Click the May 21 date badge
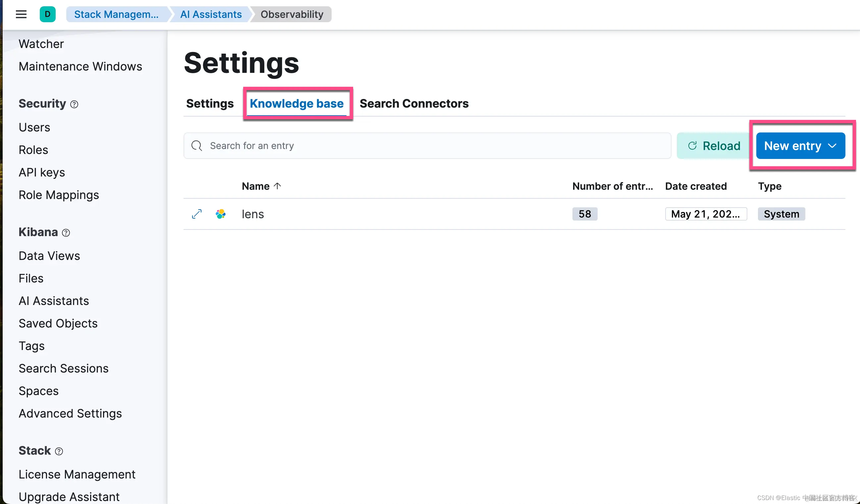Image resolution: width=860 pixels, height=504 pixels. [x=706, y=214]
